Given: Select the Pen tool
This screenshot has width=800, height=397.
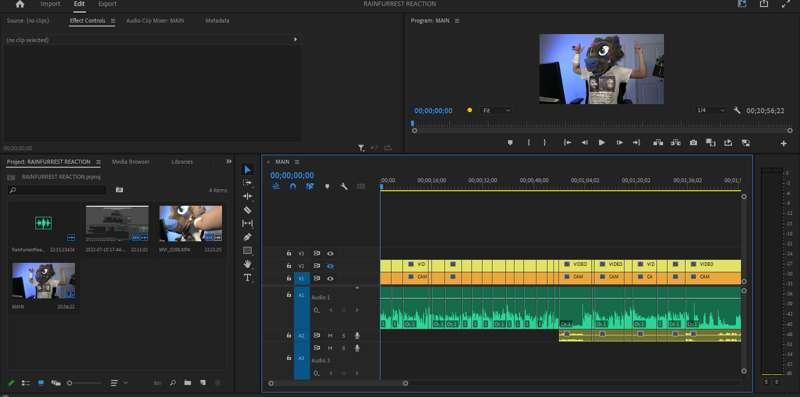Looking at the screenshot, I should pyautogui.click(x=247, y=237).
